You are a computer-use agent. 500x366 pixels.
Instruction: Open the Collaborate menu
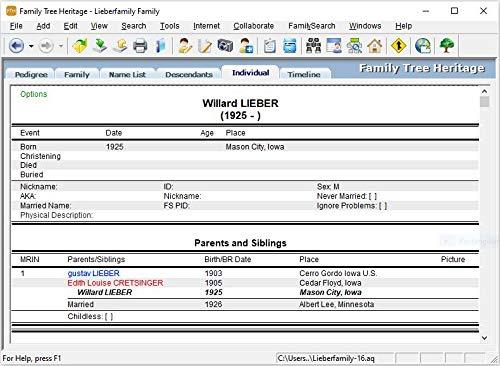(254, 26)
